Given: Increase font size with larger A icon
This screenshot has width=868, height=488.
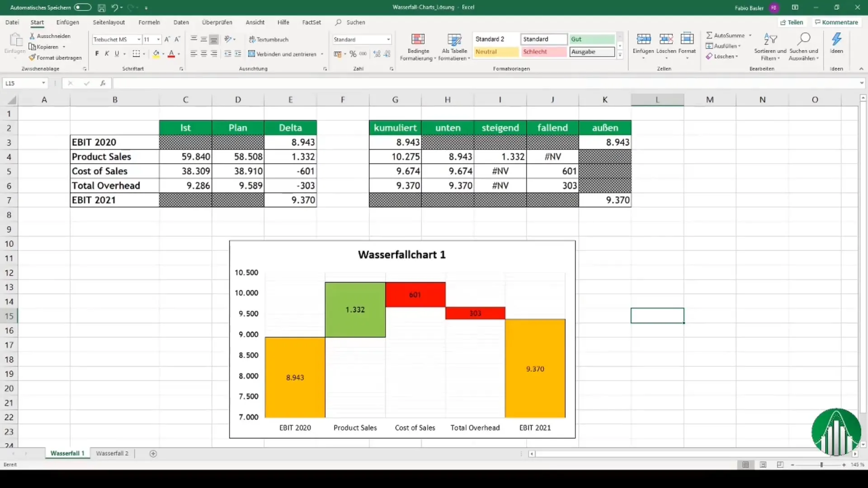Looking at the screenshot, I should pyautogui.click(x=167, y=39).
